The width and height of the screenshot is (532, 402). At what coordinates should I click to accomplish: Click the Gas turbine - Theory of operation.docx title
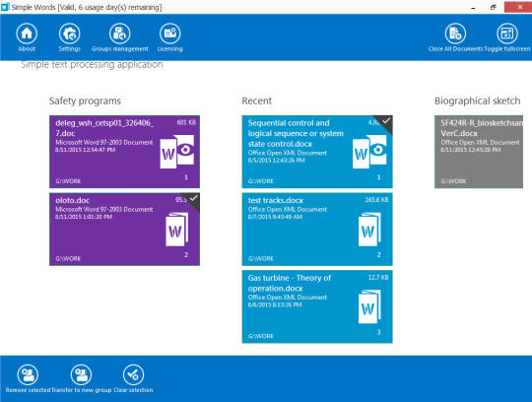[290, 283]
